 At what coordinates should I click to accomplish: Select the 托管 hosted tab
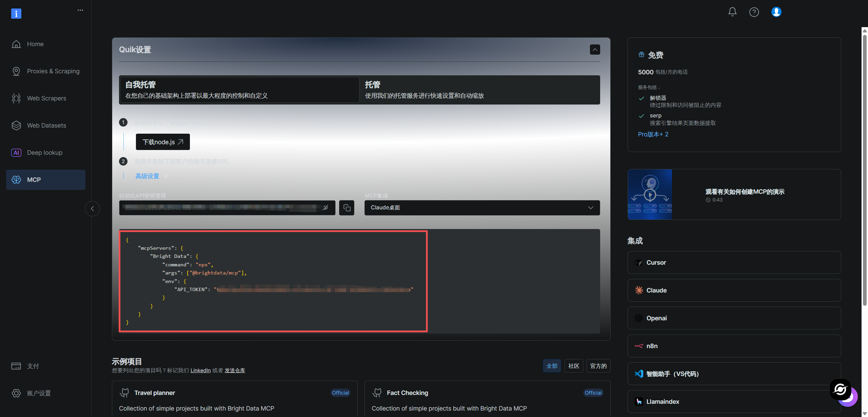(x=479, y=90)
